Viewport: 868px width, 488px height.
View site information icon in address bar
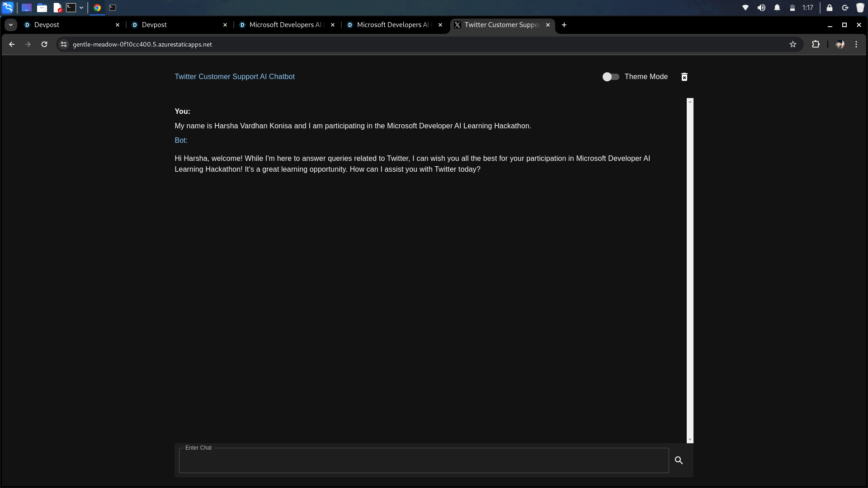(64, 44)
